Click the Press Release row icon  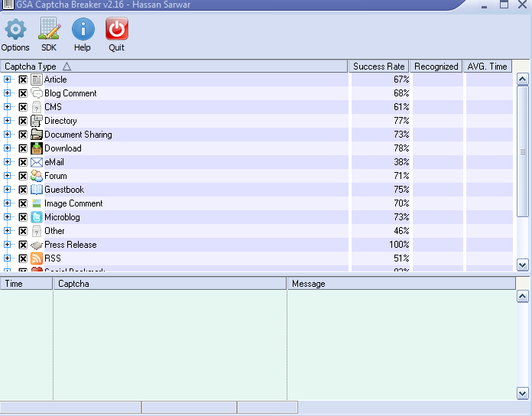pos(37,245)
